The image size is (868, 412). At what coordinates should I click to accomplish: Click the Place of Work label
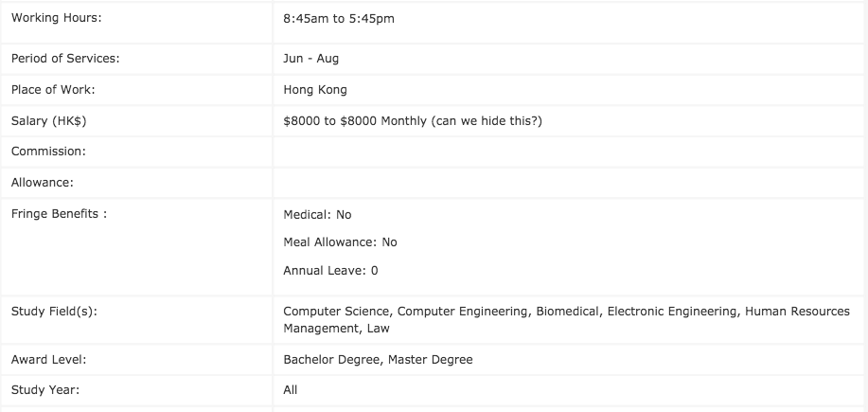coord(53,90)
